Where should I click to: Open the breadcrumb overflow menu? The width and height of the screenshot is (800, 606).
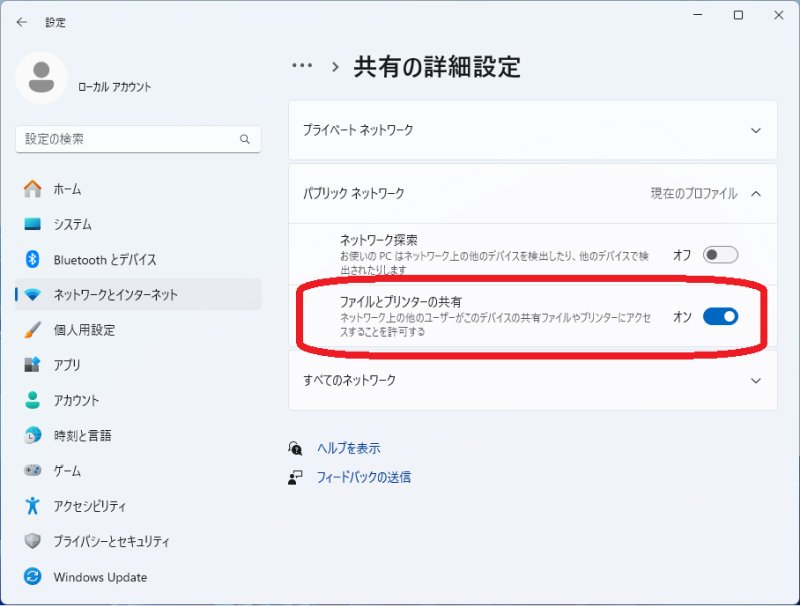[x=302, y=66]
